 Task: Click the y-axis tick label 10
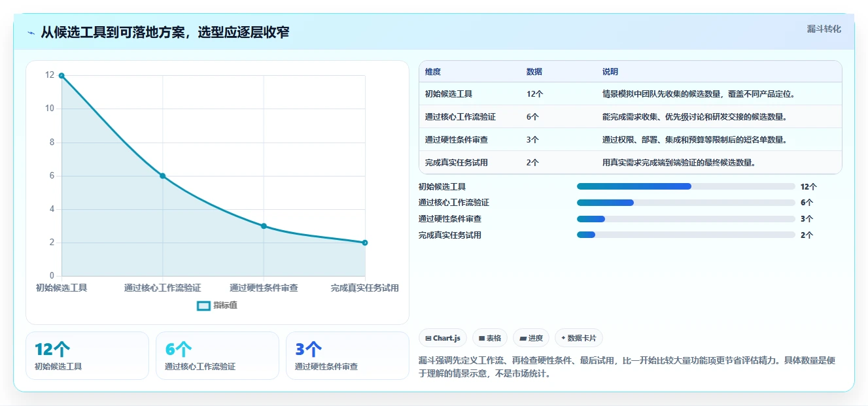(50, 109)
